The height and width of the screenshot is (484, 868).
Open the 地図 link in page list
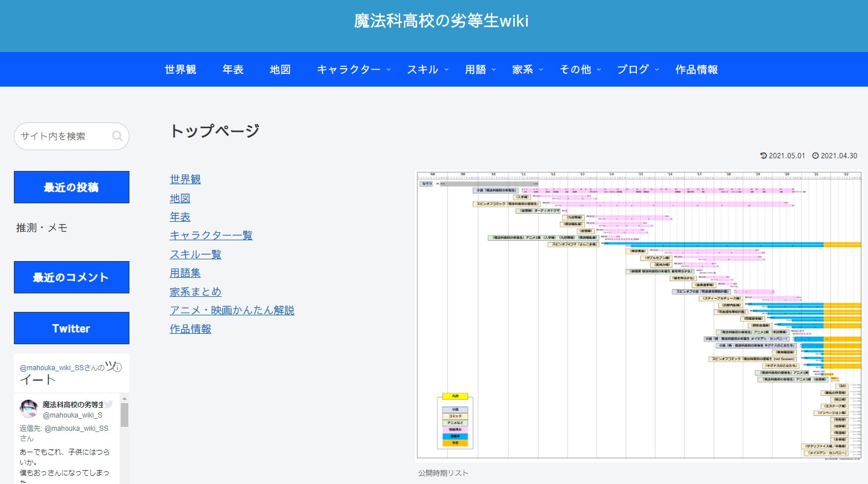coord(180,198)
